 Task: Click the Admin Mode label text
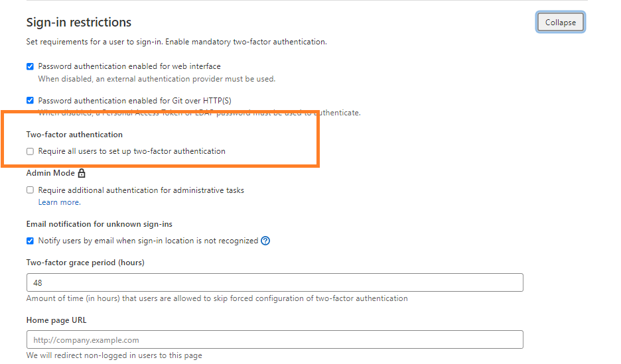coord(50,173)
